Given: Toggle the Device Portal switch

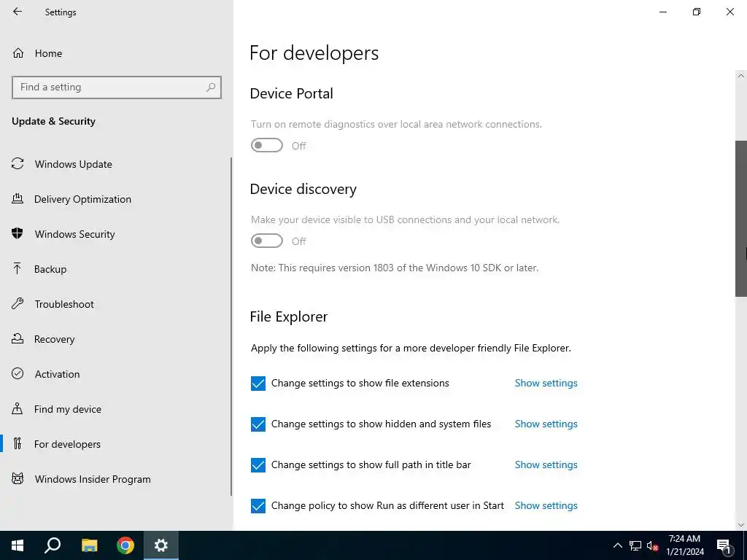Looking at the screenshot, I should pyautogui.click(x=267, y=145).
